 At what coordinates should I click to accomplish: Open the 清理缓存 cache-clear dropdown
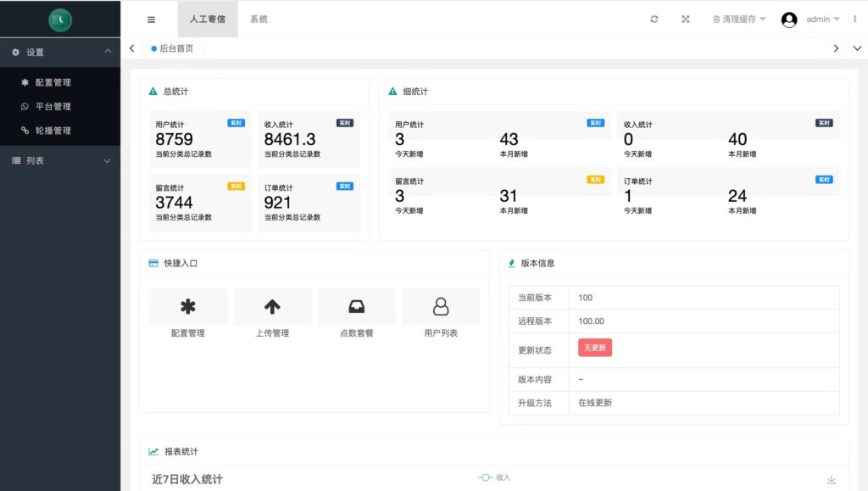(x=737, y=19)
